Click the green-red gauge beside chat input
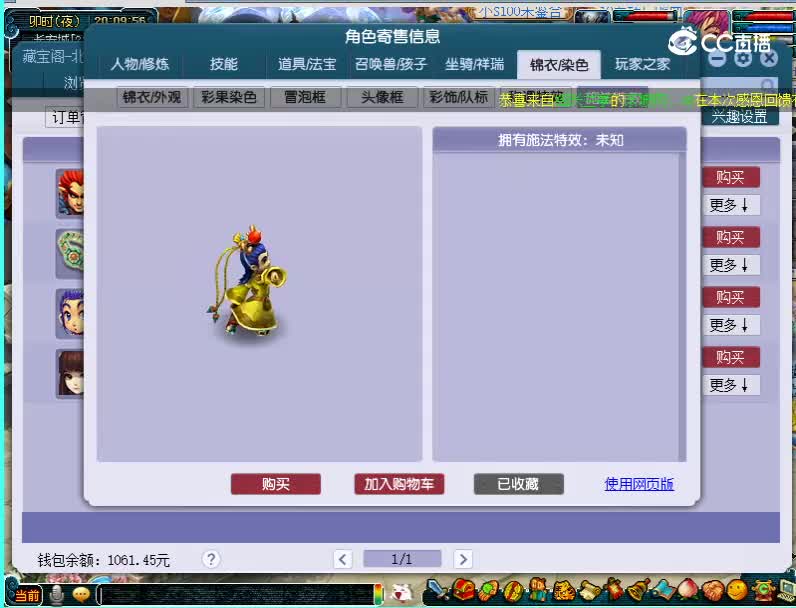The image size is (796, 608). click(378, 594)
